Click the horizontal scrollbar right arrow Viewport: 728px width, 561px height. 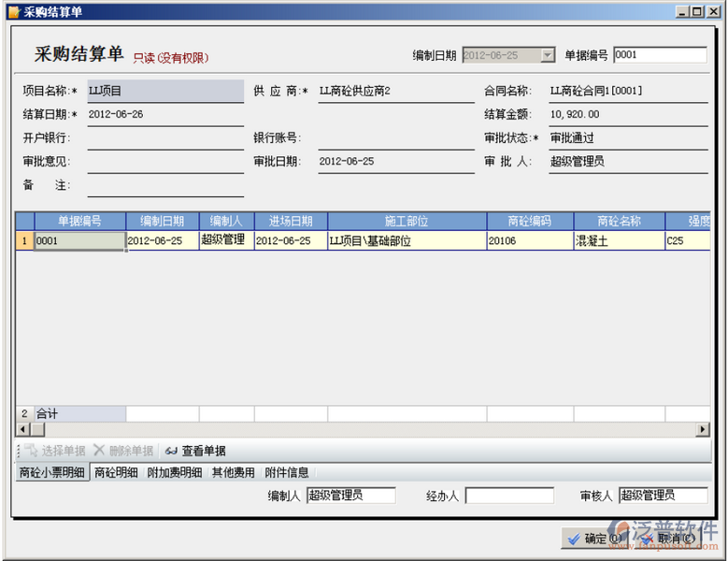pyautogui.click(x=704, y=429)
